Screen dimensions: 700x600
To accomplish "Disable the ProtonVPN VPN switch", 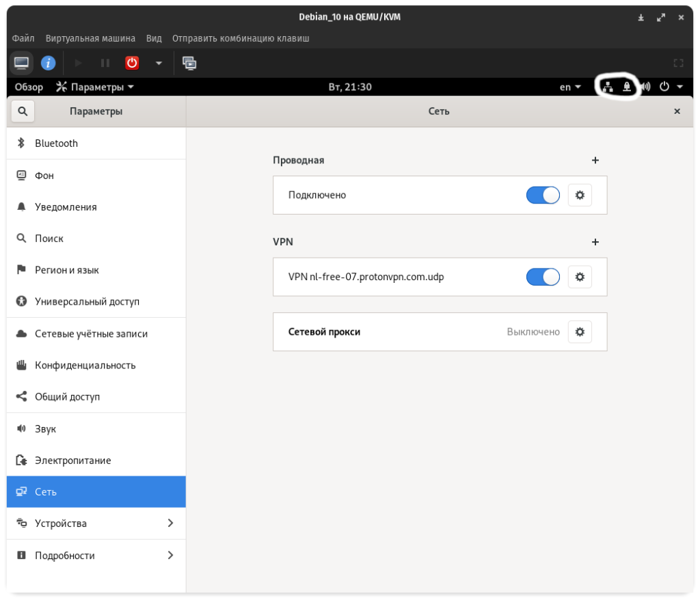I will click(x=543, y=277).
